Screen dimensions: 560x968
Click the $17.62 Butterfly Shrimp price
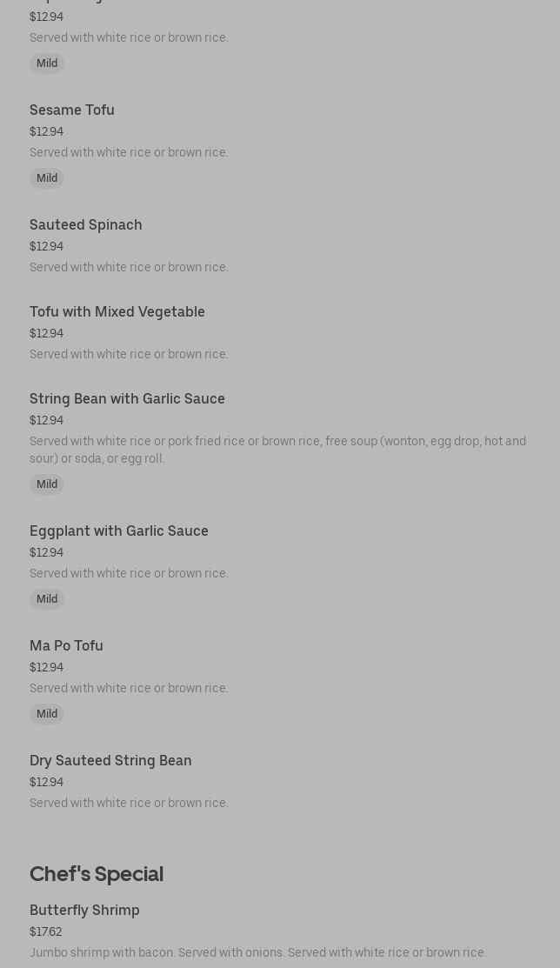click(x=46, y=932)
